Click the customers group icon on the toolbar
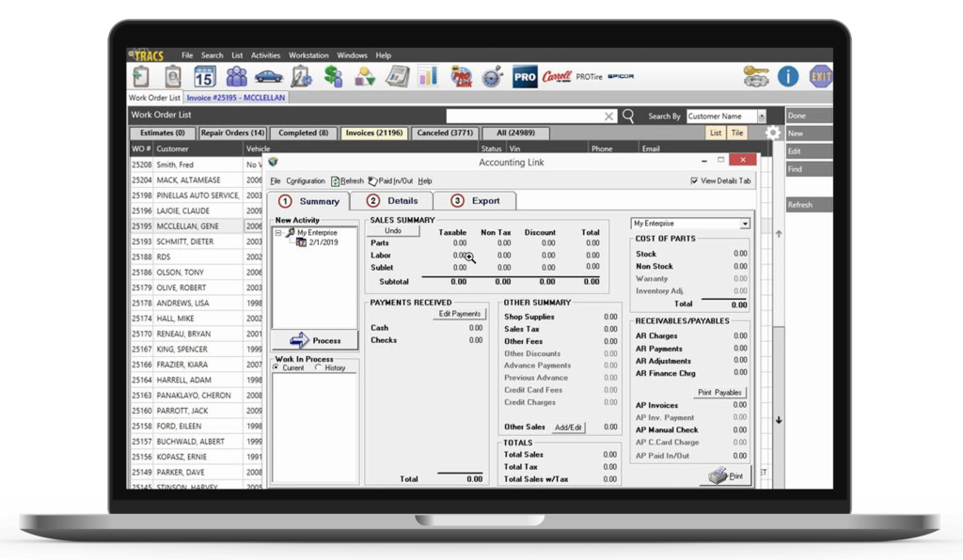Screen dimensions: 963x560 click(236, 75)
